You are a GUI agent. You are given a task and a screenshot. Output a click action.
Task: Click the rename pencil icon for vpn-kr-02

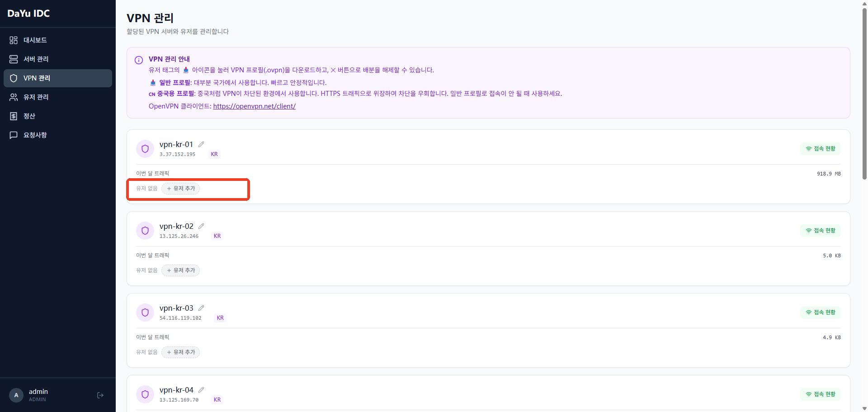click(x=201, y=226)
